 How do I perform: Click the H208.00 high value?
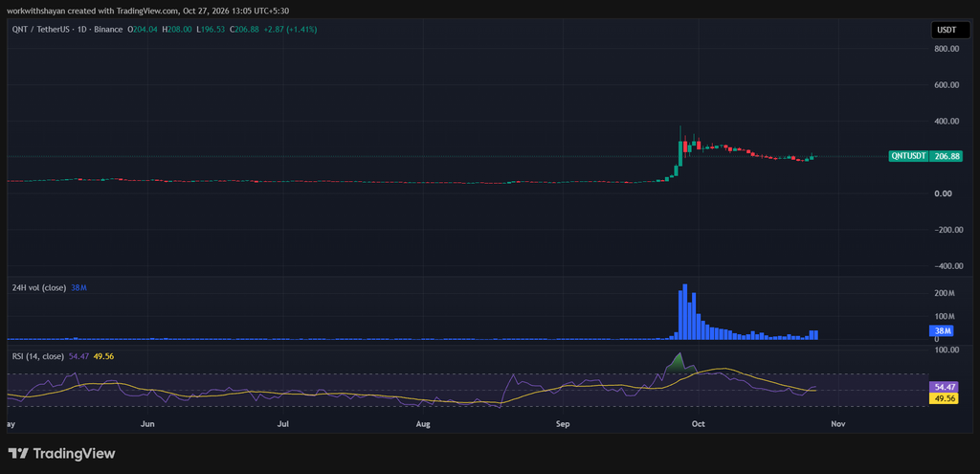click(177, 29)
